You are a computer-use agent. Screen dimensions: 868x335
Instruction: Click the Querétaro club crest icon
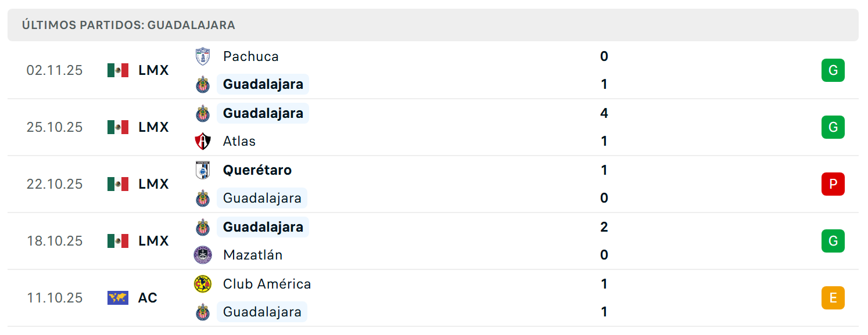click(x=202, y=170)
